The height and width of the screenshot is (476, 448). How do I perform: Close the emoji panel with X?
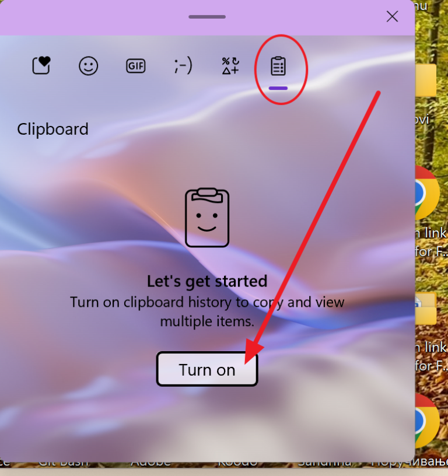coord(392,16)
